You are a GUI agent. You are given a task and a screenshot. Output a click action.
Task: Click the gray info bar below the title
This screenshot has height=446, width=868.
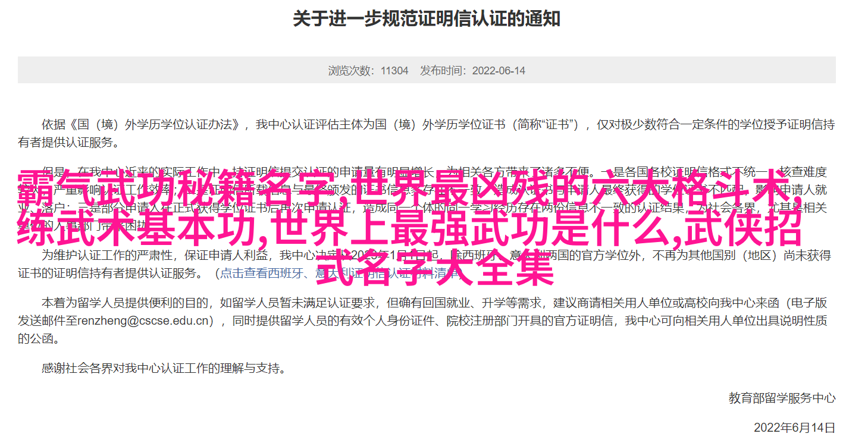(x=427, y=70)
